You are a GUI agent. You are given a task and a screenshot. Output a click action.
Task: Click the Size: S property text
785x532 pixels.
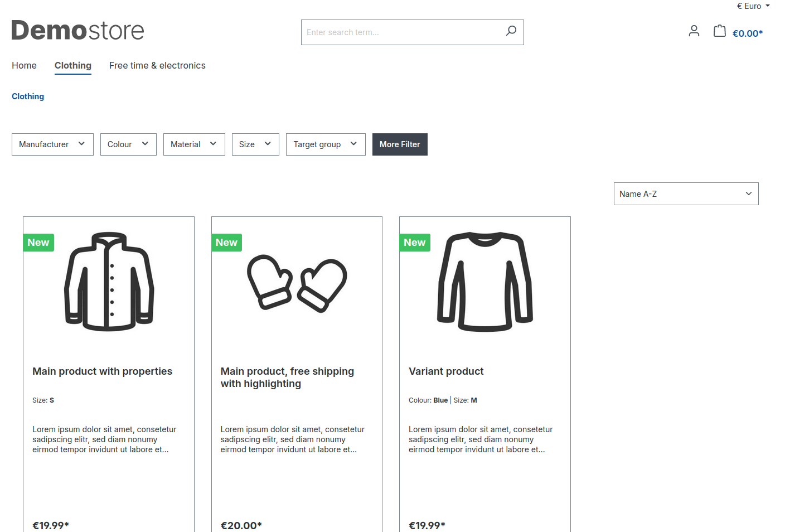coord(43,400)
